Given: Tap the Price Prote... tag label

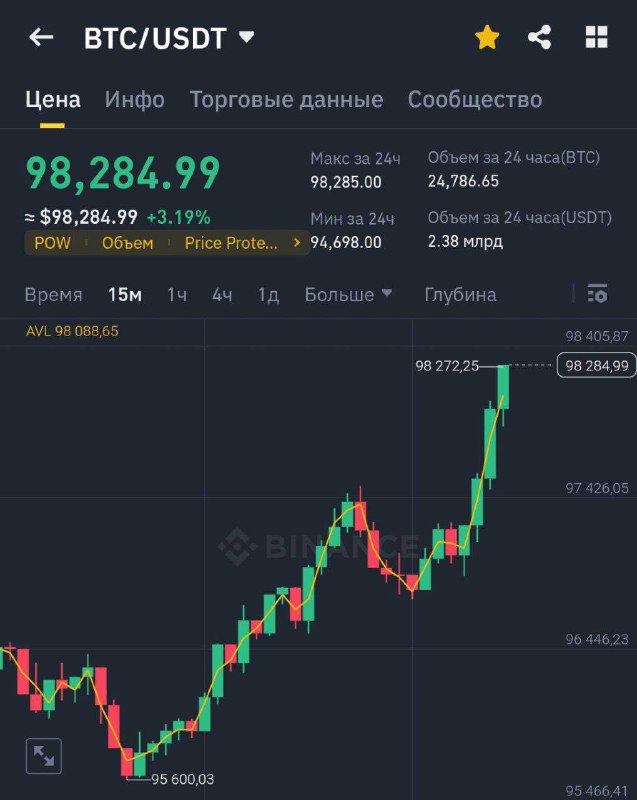Looking at the screenshot, I should (x=231, y=243).
